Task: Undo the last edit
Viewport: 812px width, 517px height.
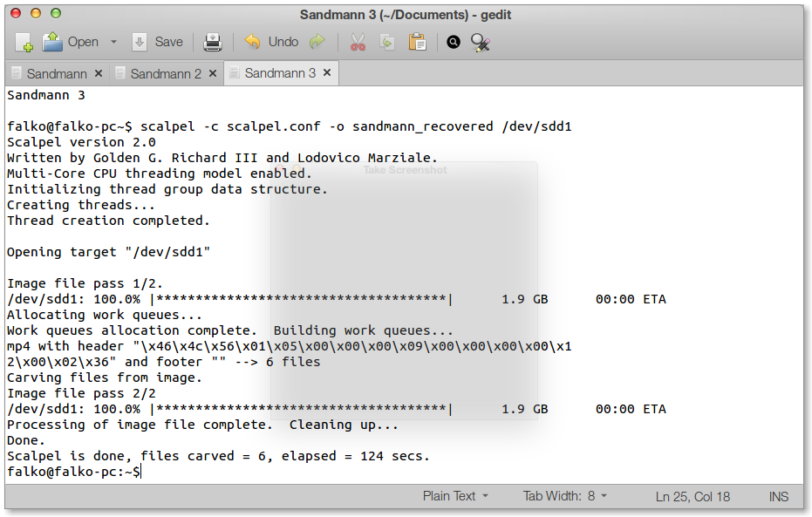Action: [271, 42]
